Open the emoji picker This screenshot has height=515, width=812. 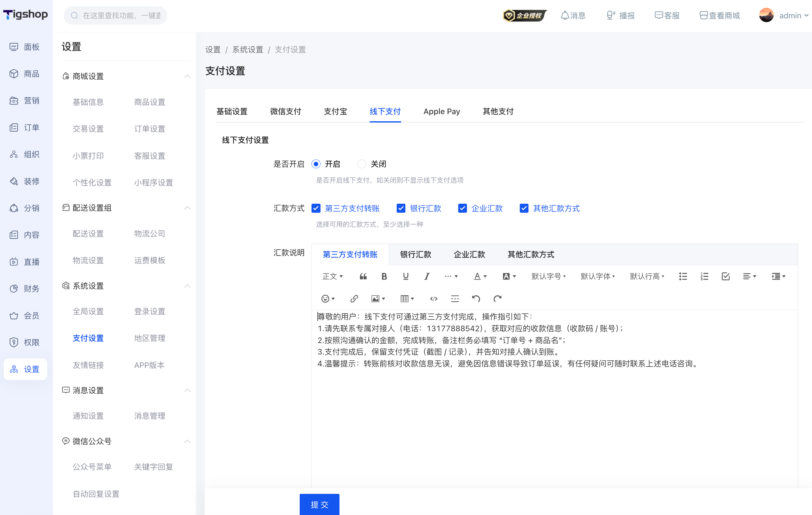click(x=328, y=299)
